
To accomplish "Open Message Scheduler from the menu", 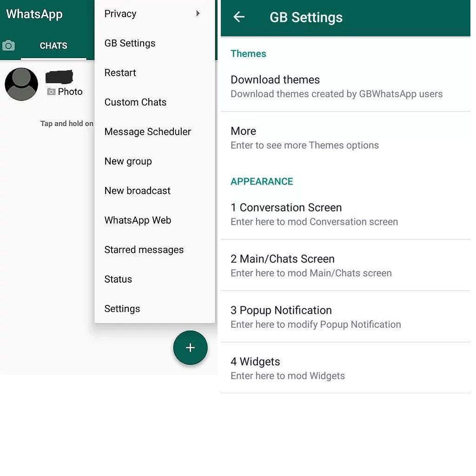I will 155,132.
